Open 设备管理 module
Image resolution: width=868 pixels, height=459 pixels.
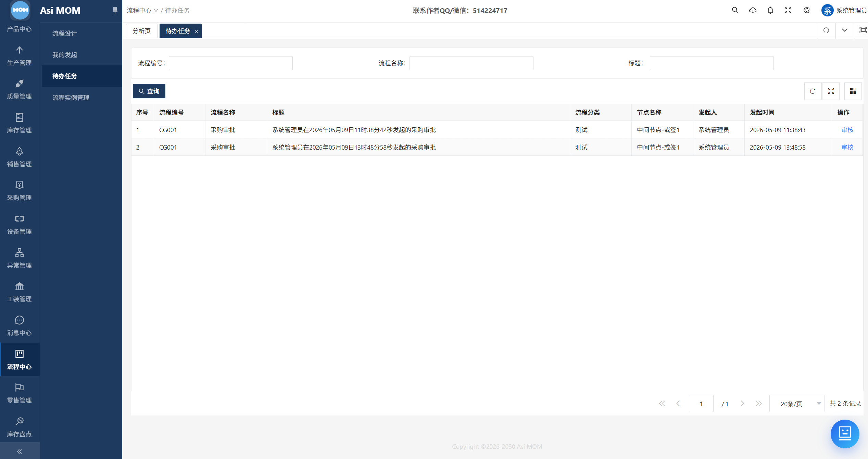(x=20, y=225)
